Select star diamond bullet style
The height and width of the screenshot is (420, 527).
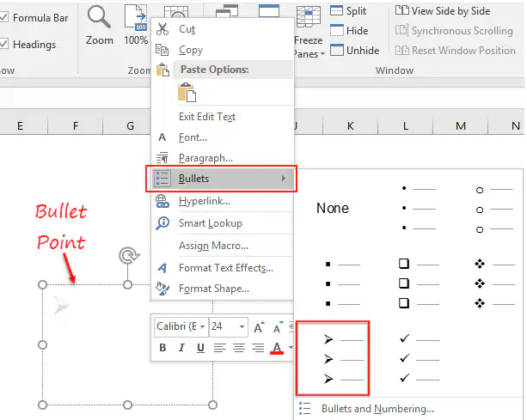coord(494,284)
